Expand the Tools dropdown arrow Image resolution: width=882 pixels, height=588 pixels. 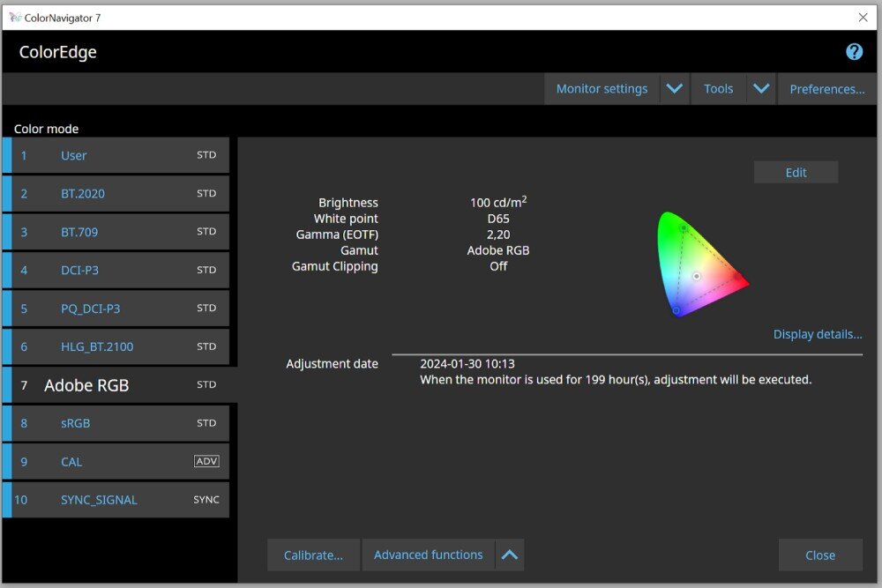761,89
